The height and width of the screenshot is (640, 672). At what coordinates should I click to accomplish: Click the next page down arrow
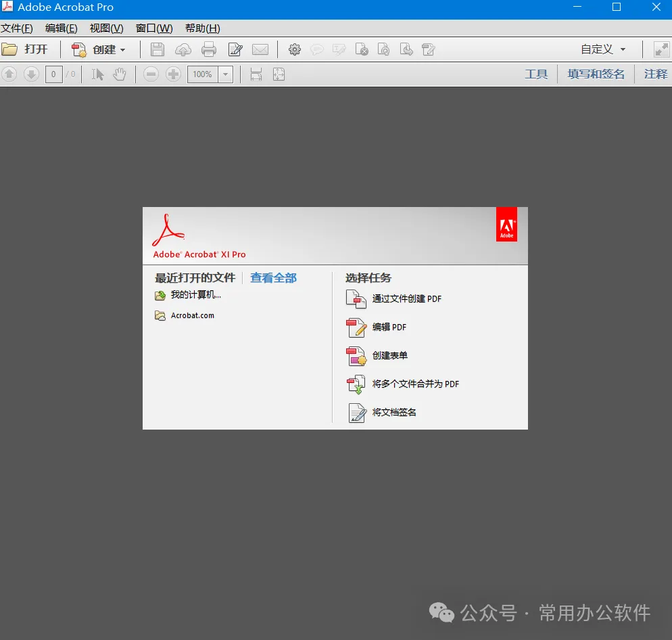(x=31, y=74)
